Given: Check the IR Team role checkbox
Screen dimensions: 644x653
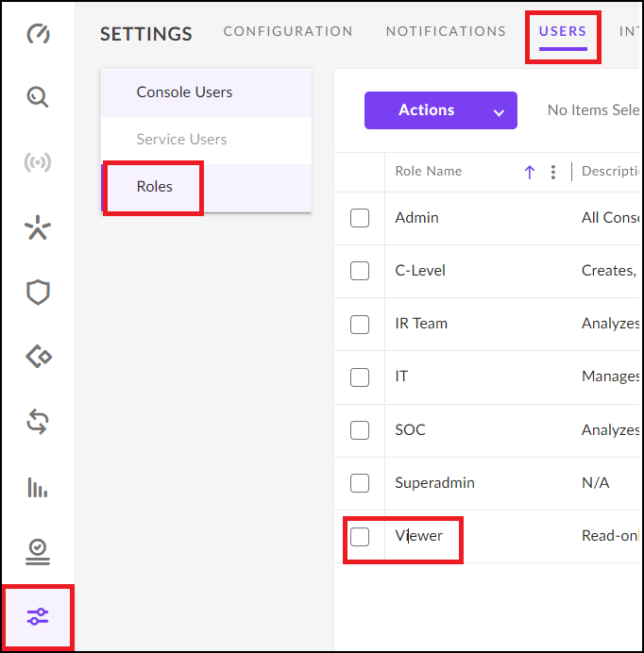Looking at the screenshot, I should coord(360,325).
